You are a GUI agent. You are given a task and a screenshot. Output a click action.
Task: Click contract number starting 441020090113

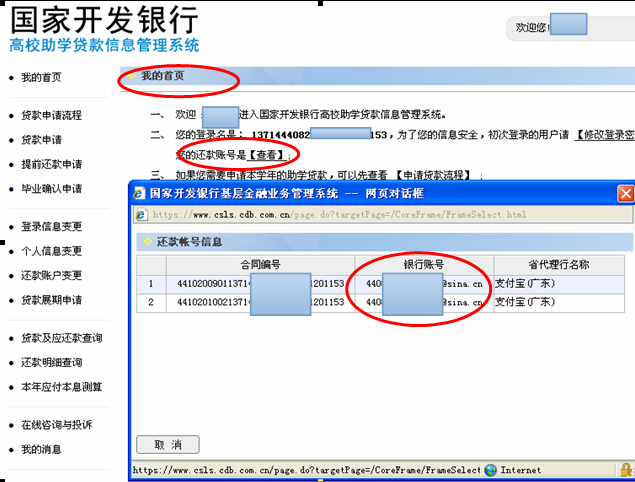tap(260, 284)
